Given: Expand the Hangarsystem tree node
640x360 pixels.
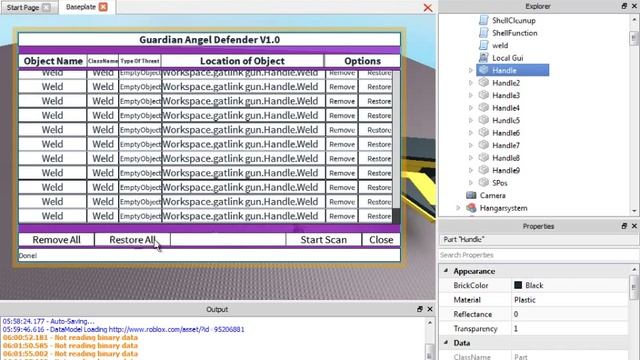Looking at the screenshot, I should (458, 208).
